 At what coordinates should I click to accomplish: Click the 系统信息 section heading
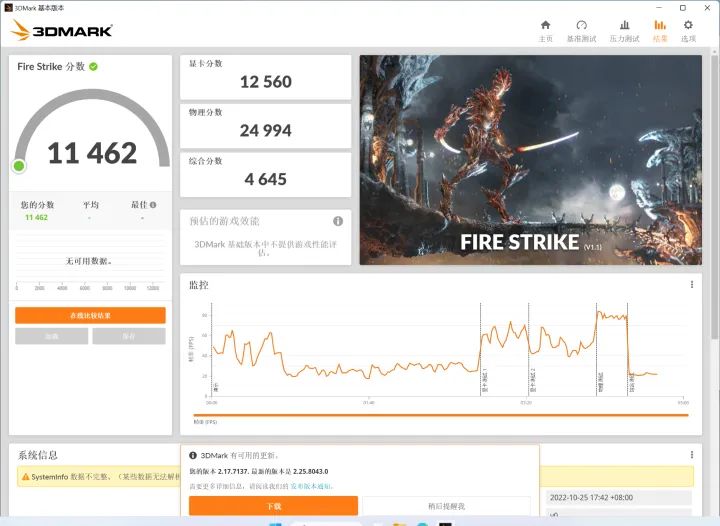click(x=38, y=455)
